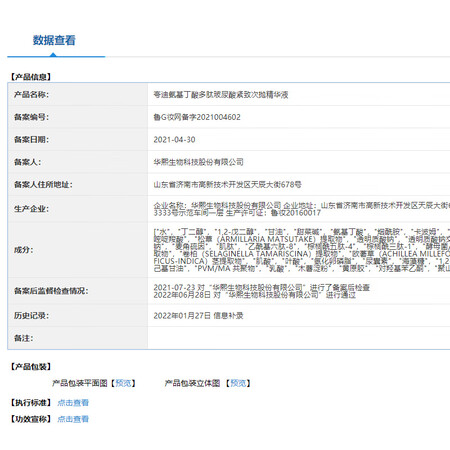Viewport: 450px width, 450px height.
Task: Click the 备案后监督检查情况 label
Action: pos(51,291)
